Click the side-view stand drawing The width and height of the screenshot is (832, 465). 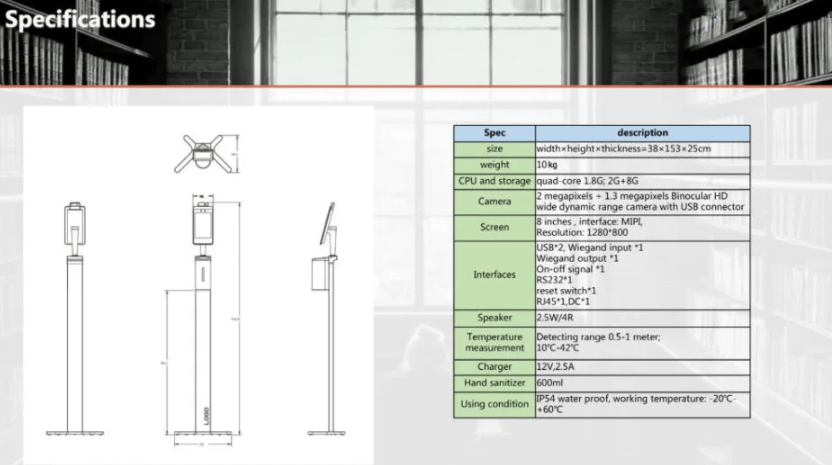click(327, 320)
